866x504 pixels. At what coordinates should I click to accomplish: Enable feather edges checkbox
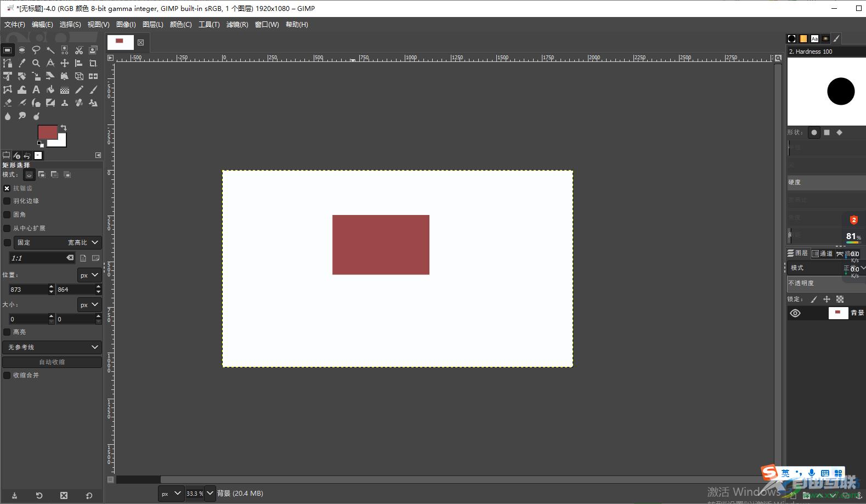[7, 201]
